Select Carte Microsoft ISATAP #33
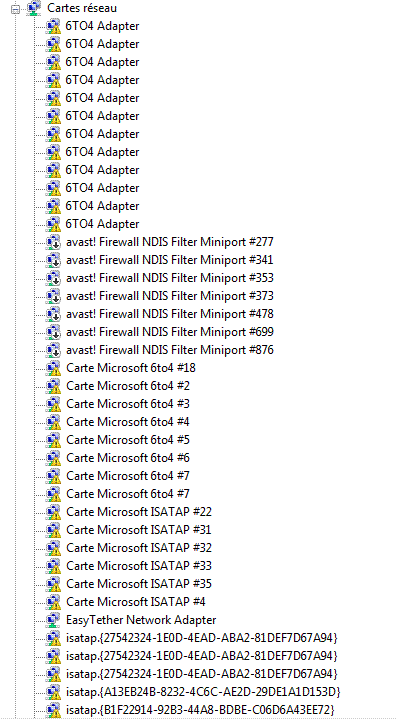 click(139, 566)
